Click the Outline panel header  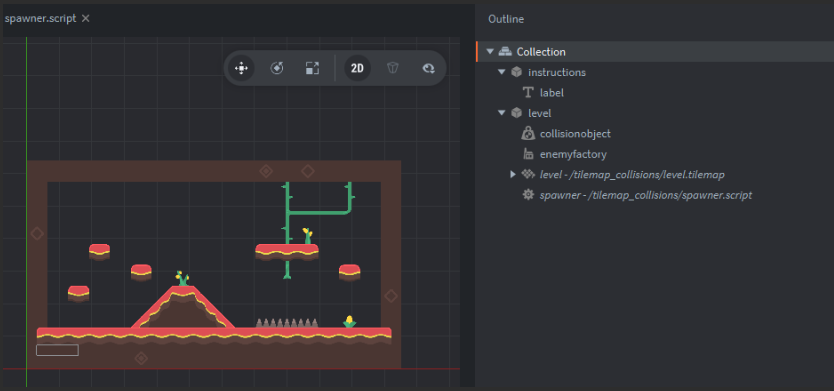506,19
